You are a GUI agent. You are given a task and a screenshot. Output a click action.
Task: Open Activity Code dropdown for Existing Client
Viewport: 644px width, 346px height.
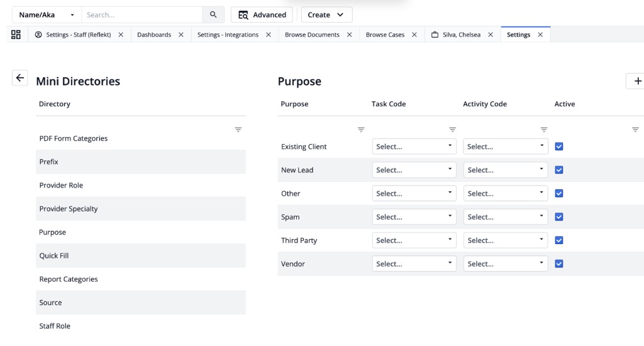tap(506, 147)
